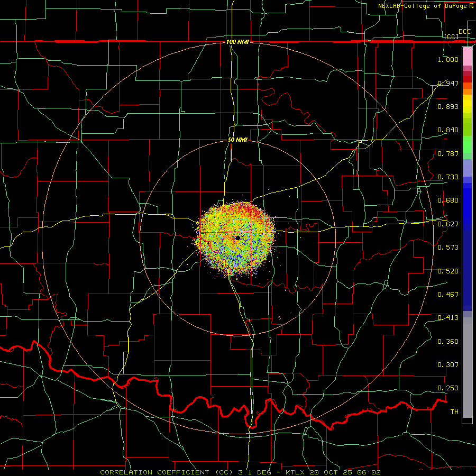Viewport: 476px width, 476px height.
Task: Select the 0.840 scale value
Action: (448, 130)
